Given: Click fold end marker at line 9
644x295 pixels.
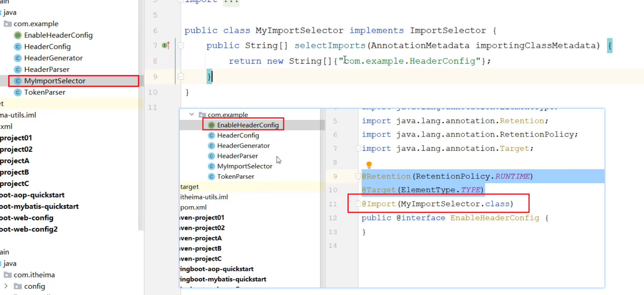Looking at the screenshot, I should (x=181, y=76).
